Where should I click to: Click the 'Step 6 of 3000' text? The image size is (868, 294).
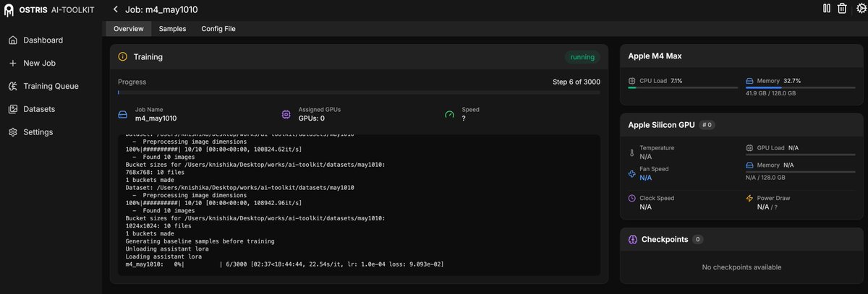tap(576, 82)
